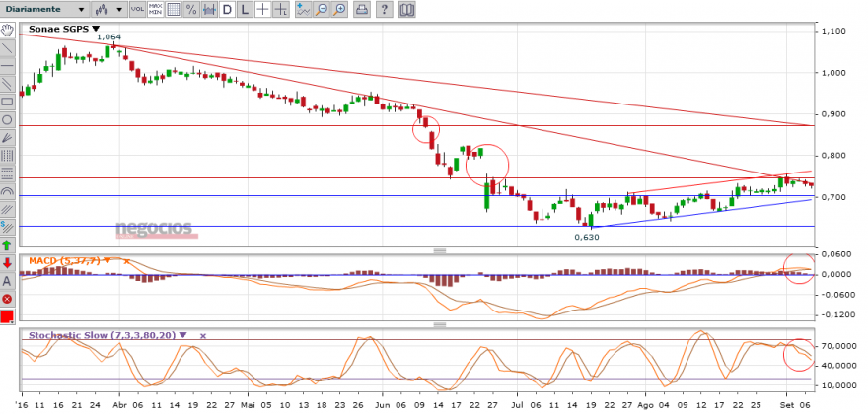868x414 pixels.
Task: Toggle the L scale mode button
Action: coord(245,10)
